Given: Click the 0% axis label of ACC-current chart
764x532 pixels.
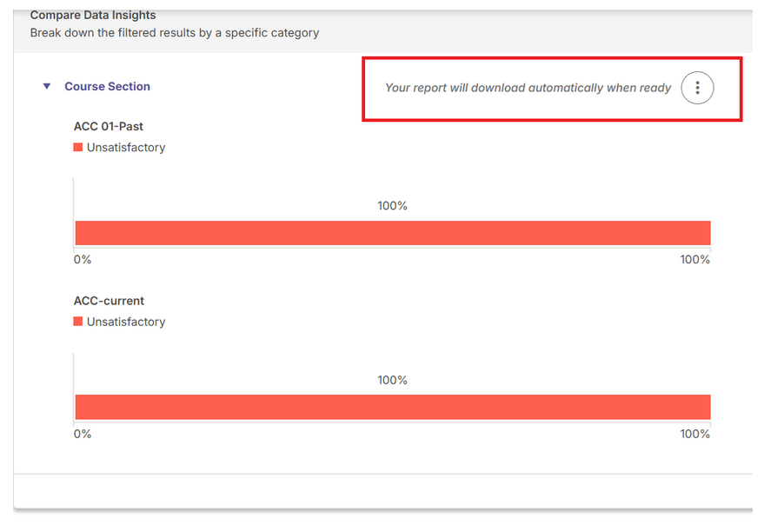Looking at the screenshot, I should click(x=83, y=434).
